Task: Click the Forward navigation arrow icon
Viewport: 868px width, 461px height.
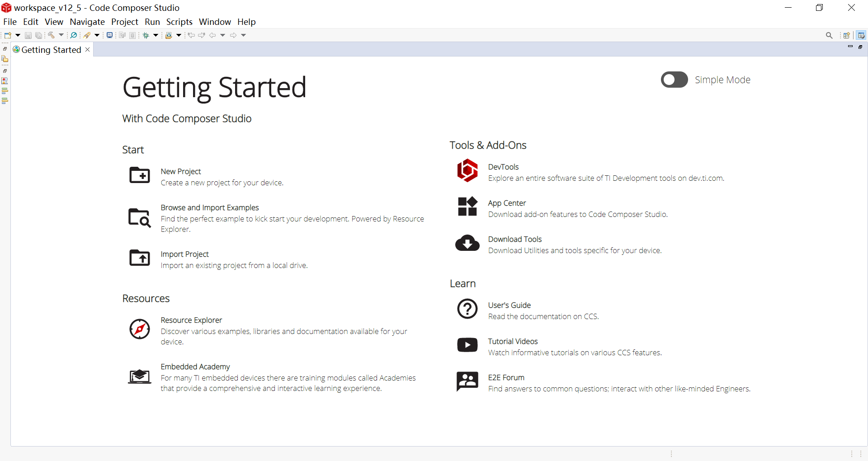Action: [233, 35]
